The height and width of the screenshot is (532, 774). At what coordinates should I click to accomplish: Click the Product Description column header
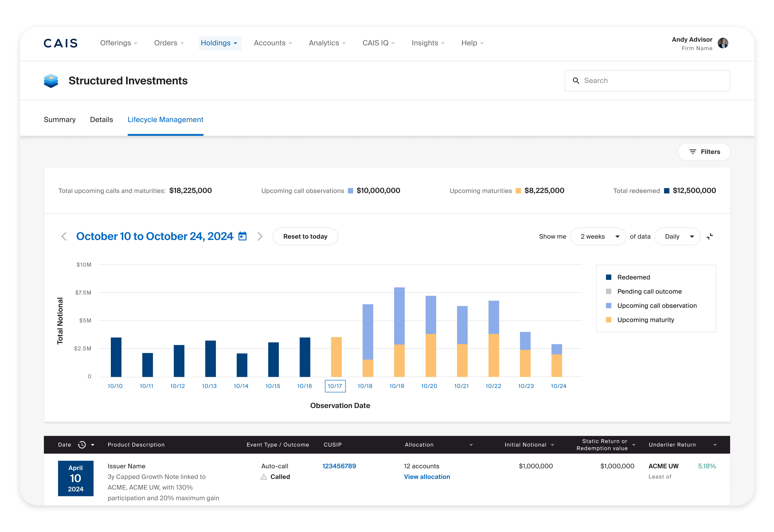136,445
